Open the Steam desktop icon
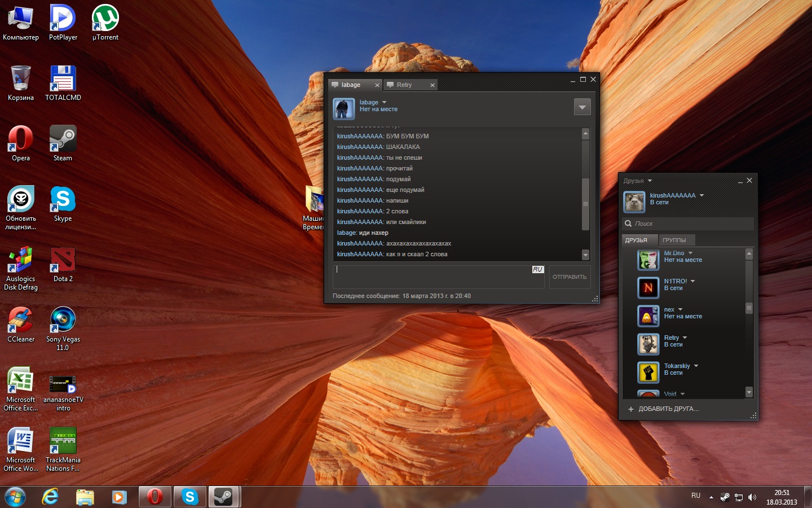 [x=63, y=140]
